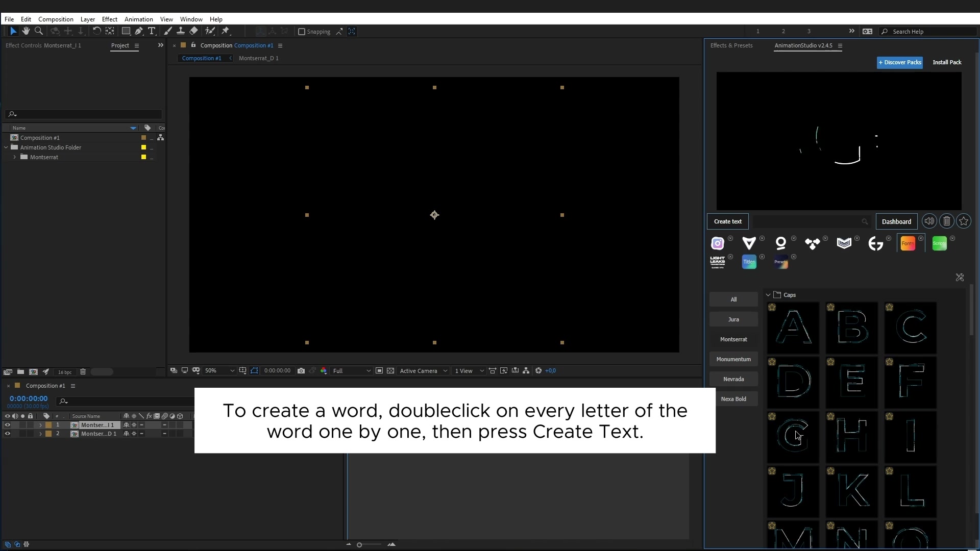Click the show channel color icon
The width and height of the screenshot is (980, 551).
[x=324, y=371]
